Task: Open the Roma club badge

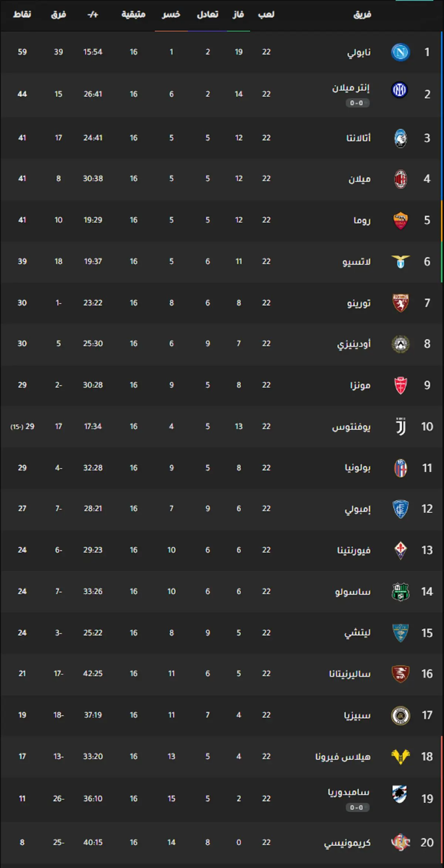Action: (400, 221)
